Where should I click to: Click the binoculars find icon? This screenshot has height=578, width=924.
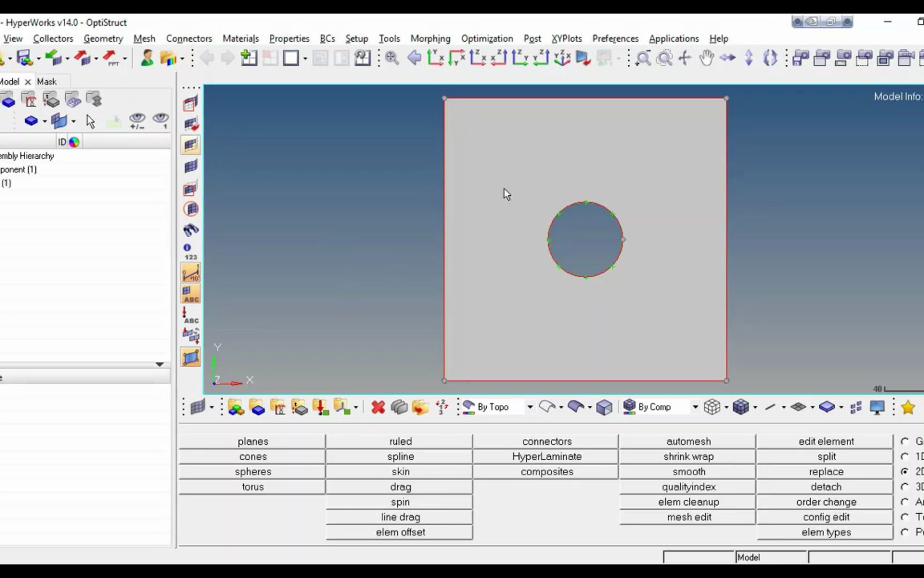[x=191, y=230]
